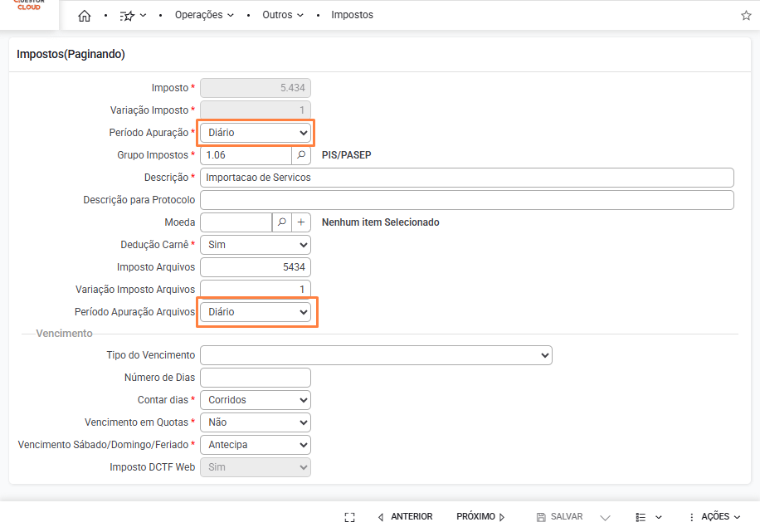
Task: Go to the PRÓXIMO record
Action: click(x=480, y=517)
